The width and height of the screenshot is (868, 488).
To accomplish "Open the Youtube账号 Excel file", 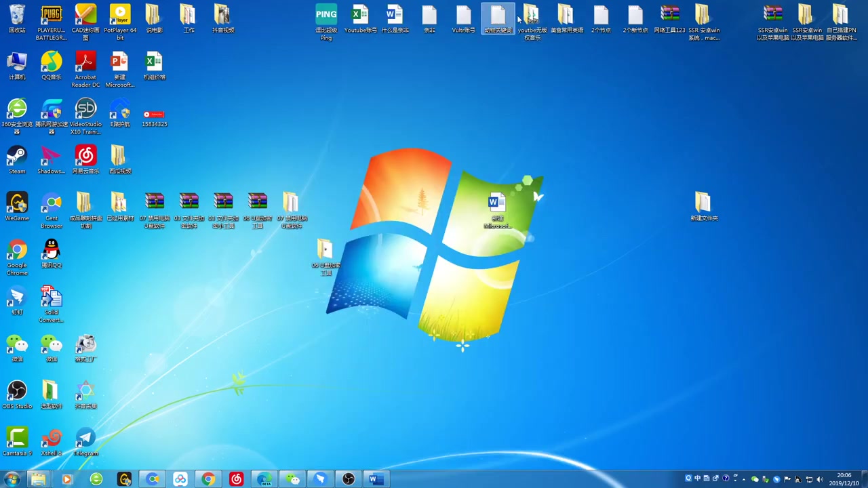I will click(360, 19).
